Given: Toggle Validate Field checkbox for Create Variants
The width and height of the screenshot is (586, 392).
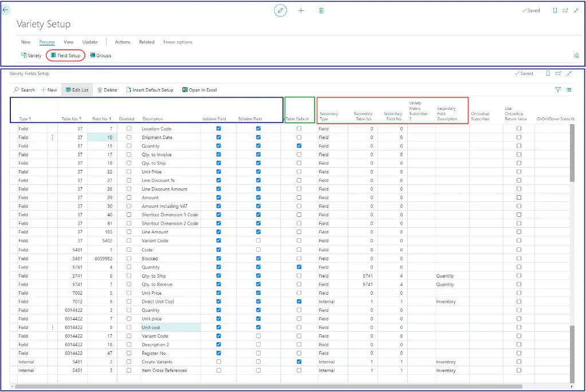Looking at the screenshot, I should click(x=219, y=362).
